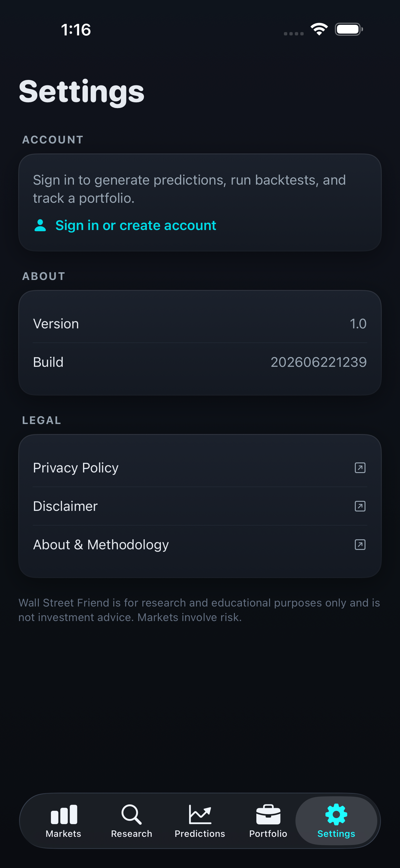The image size is (400, 868).
Task: Click the person icon beside Sign in
Action: (x=40, y=225)
